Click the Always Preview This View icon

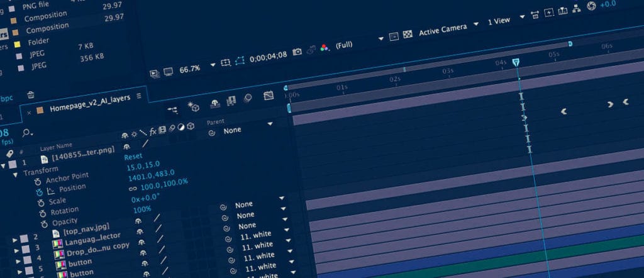point(154,74)
